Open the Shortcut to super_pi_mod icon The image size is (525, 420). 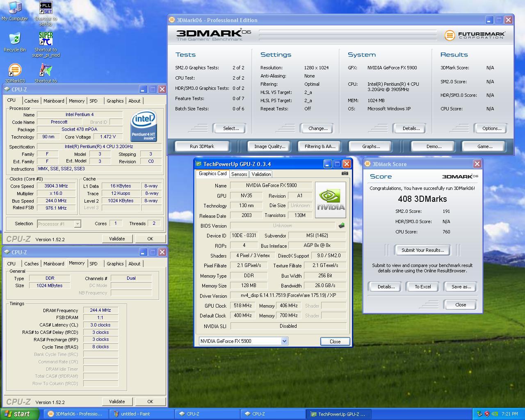coord(46,45)
